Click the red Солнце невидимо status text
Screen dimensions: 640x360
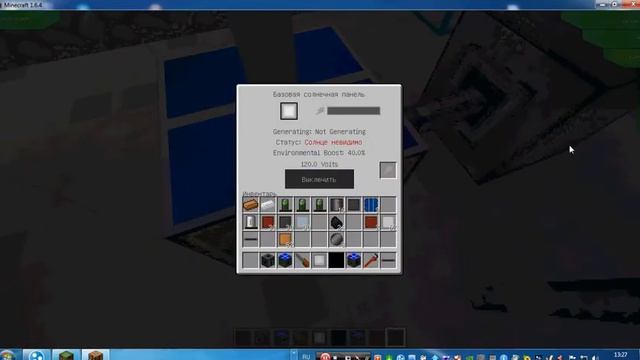[x=333, y=142]
